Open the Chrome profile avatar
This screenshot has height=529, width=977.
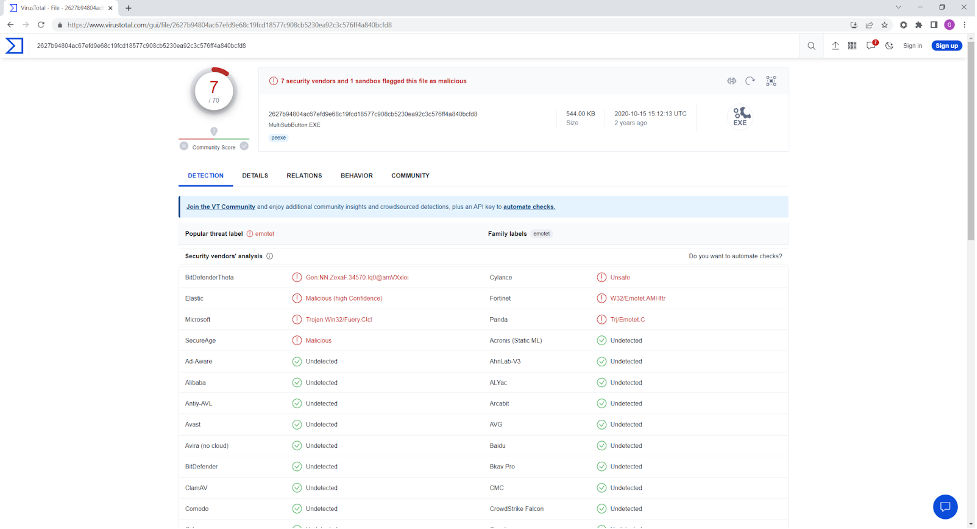pos(949,25)
